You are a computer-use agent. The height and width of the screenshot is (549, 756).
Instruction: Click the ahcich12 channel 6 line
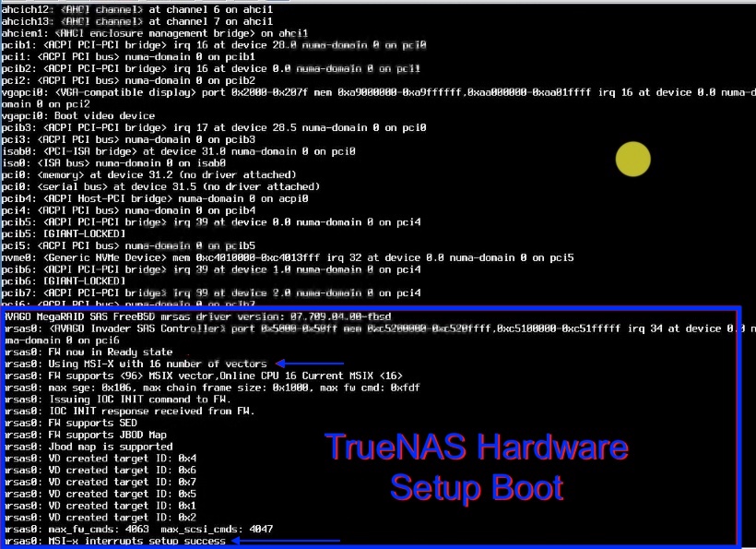(137, 9)
